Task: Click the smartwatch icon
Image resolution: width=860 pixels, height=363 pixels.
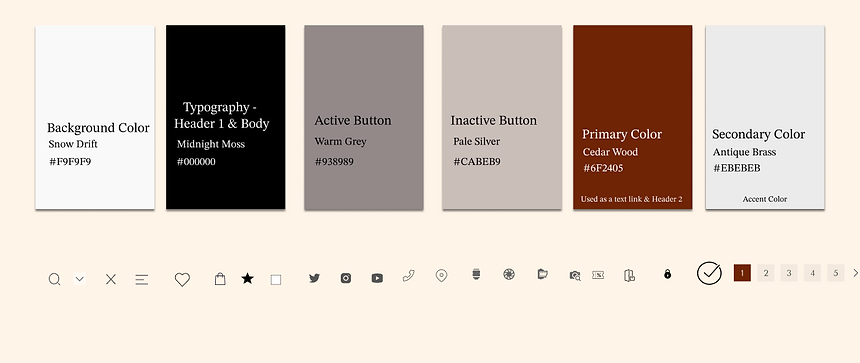Action: tap(476, 274)
